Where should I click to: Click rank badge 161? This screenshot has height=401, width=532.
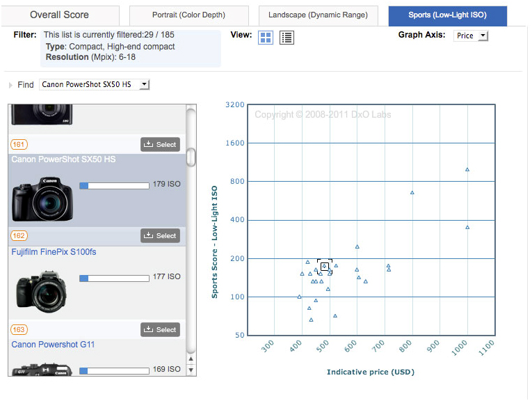tap(19, 145)
